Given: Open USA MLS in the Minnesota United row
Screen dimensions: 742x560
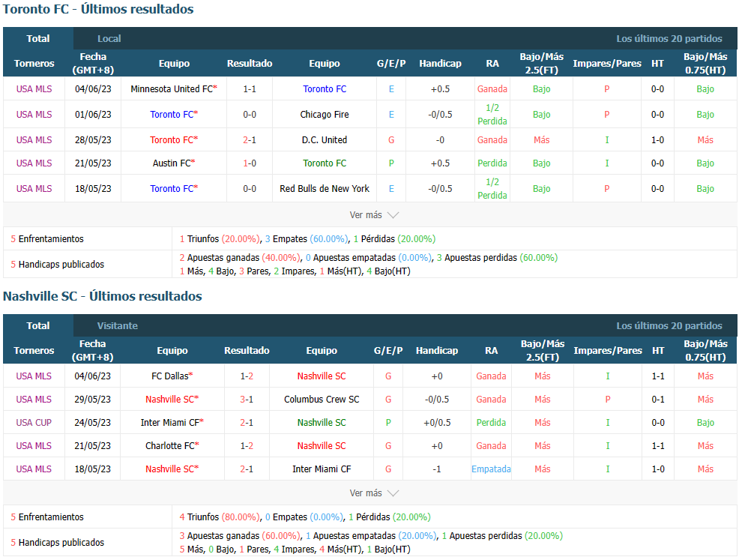Looking at the screenshot, I should pyautogui.click(x=34, y=89).
